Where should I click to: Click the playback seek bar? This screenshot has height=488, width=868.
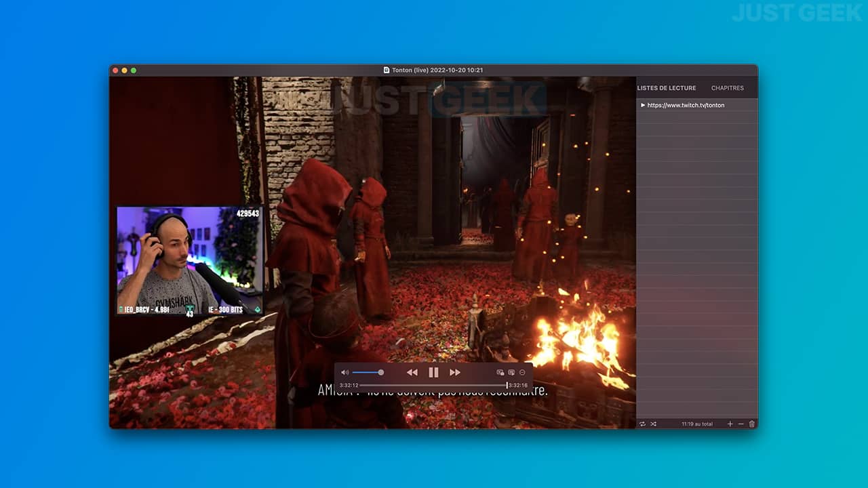433,385
